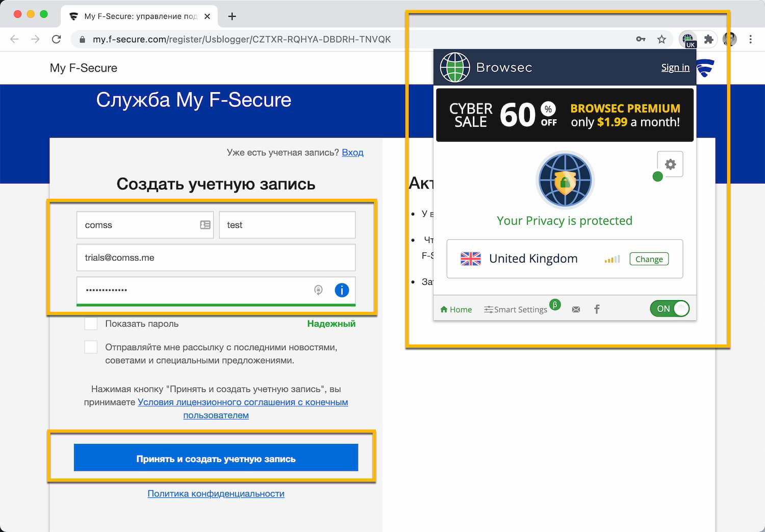Click the United Kingdom signal strength indicator
Screen dimensions: 765x532
click(x=611, y=259)
